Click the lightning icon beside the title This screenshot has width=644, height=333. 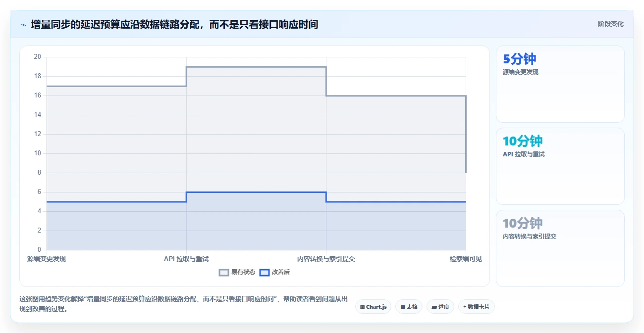(23, 24)
